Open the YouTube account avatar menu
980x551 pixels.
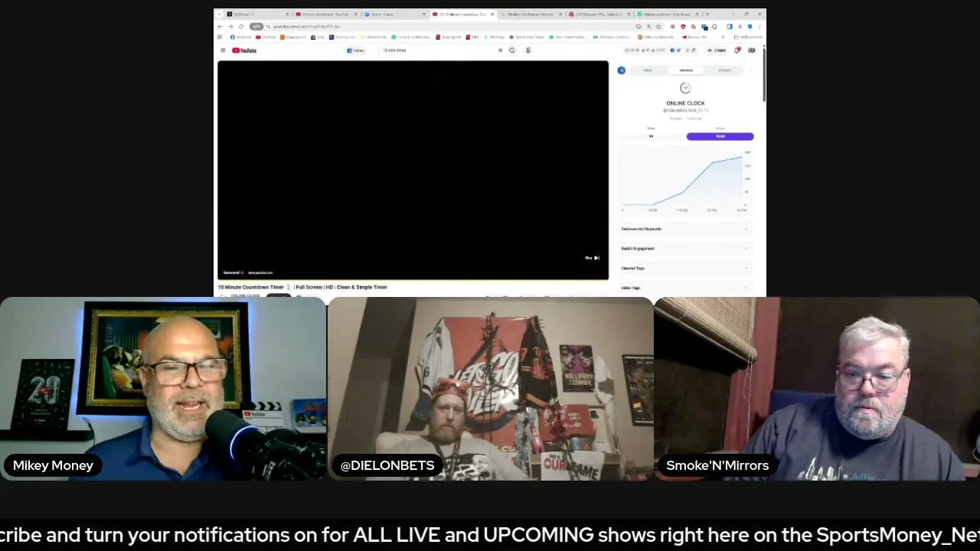[x=752, y=51]
